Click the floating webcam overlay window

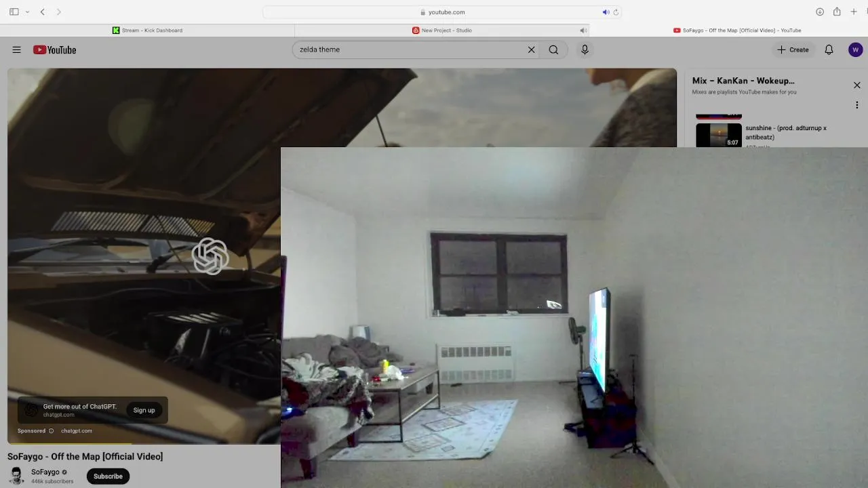[574, 317]
